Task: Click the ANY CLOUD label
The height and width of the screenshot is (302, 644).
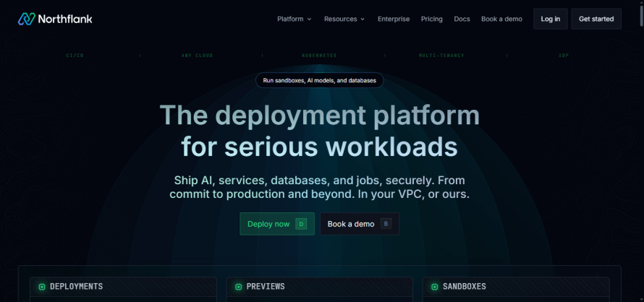Action: (197, 56)
